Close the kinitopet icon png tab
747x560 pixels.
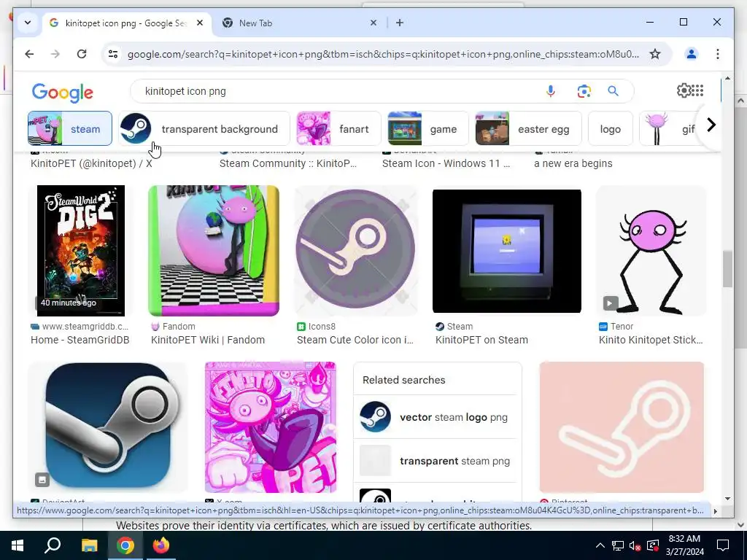(x=200, y=23)
